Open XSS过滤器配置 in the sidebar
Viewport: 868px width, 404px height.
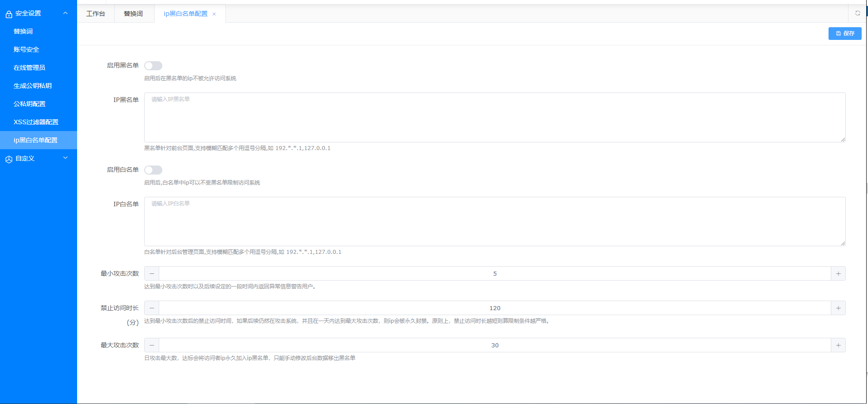tap(36, 122)
